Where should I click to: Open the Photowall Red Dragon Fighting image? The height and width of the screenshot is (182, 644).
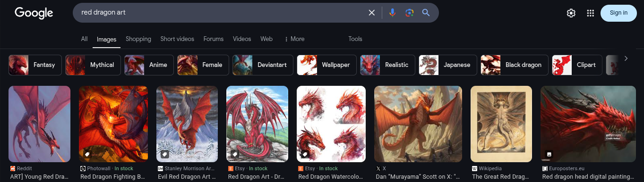pyautogui.click(x=113, y=124)
